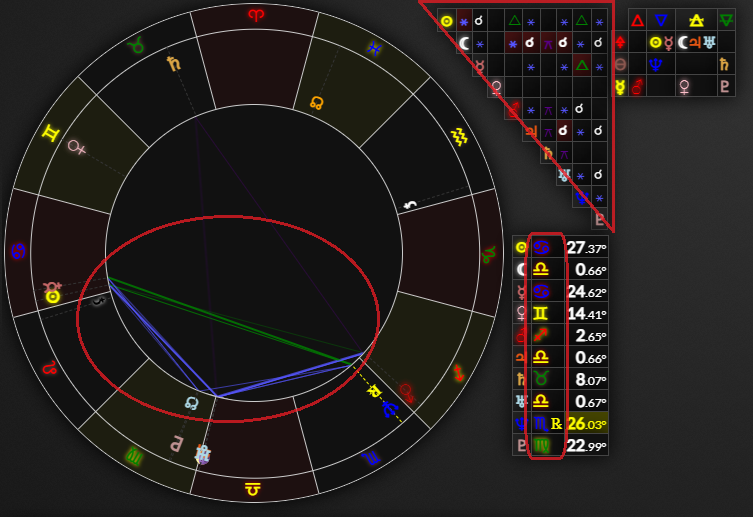Image resolution: width=753 pixels, height=517 pixels.
Task: Click the yellow Sun glyph in the chart wheel
Action: 52,296
